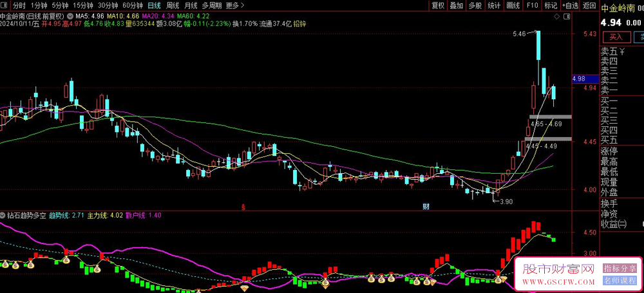
Task: Click the MA5: 4.96 label
Action: [x=89, y=16]
